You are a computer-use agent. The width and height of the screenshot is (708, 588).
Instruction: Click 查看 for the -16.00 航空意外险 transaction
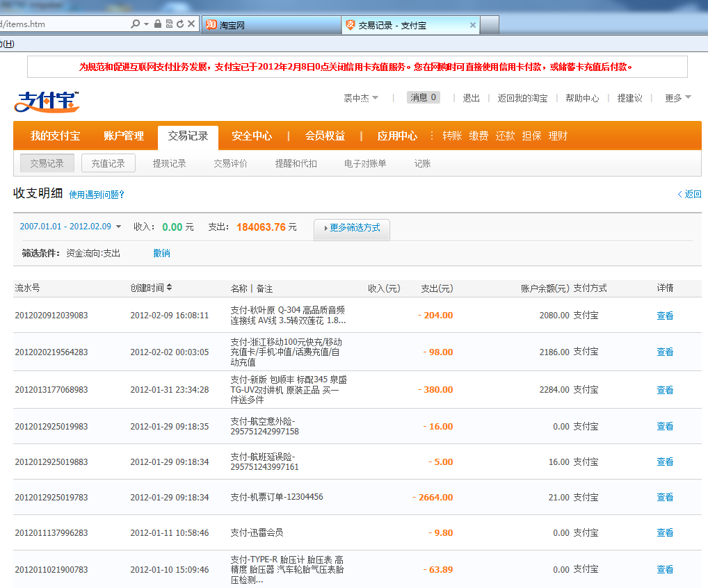coord(665,426)
